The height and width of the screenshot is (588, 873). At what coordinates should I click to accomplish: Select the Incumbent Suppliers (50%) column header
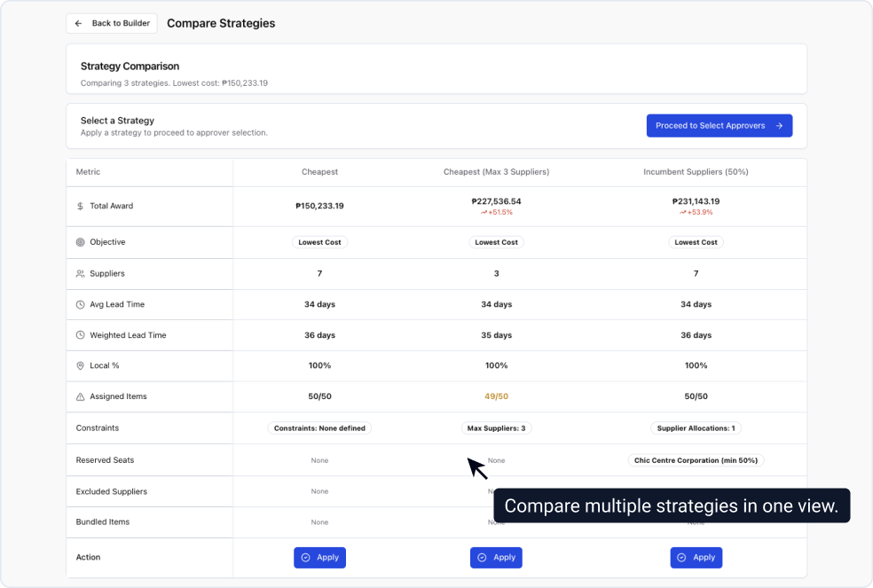[x=696, y=171]
